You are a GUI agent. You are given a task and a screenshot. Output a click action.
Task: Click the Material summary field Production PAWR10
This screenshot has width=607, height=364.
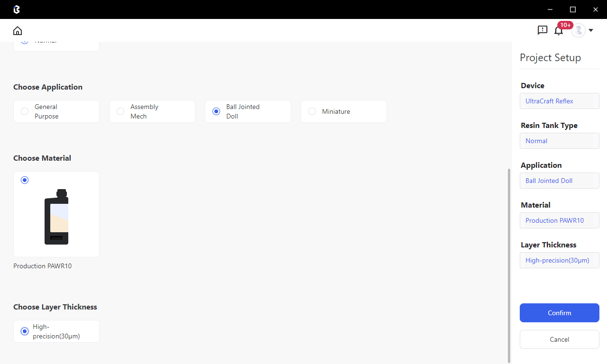click(x=559, y=220)
